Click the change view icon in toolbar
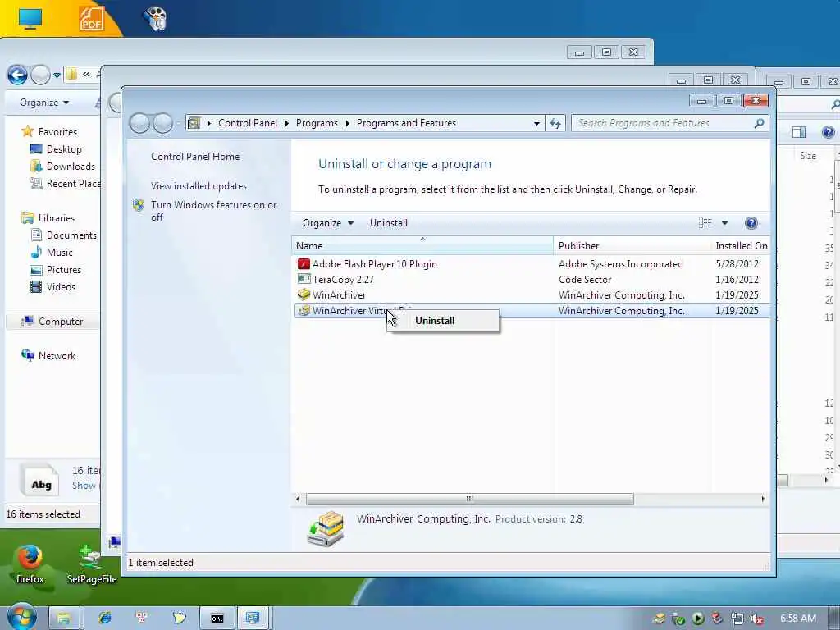The image size is (840, 630). (705, 223)
